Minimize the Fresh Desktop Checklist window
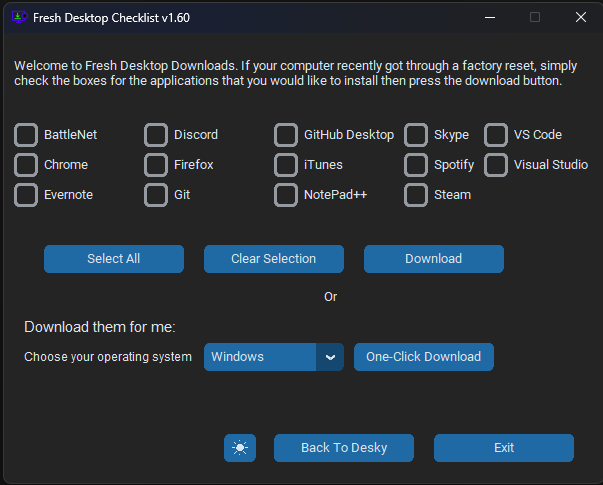The image size is (603, 485). click(490, 17)
